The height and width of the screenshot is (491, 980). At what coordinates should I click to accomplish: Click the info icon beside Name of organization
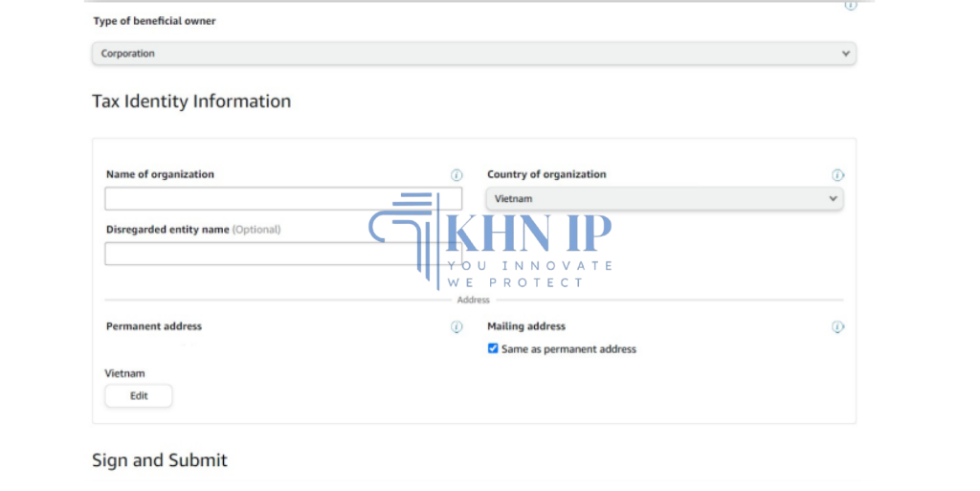[x=457, y=175]
